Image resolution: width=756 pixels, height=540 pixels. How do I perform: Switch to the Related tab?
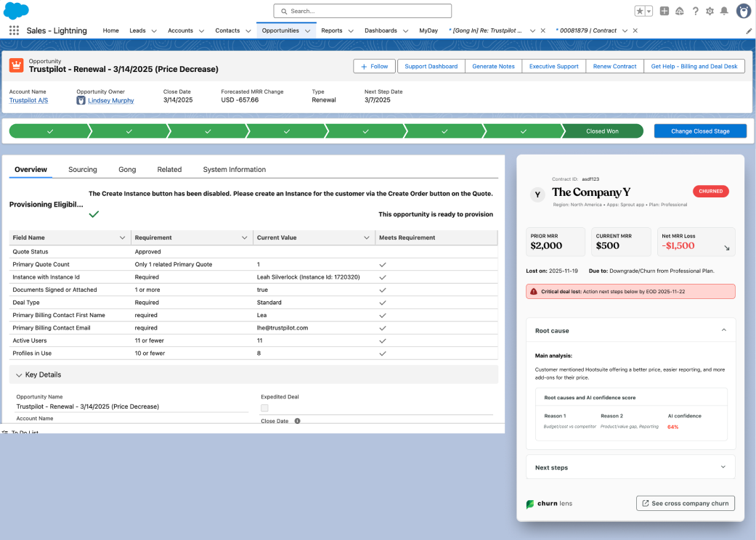[169, 170]
